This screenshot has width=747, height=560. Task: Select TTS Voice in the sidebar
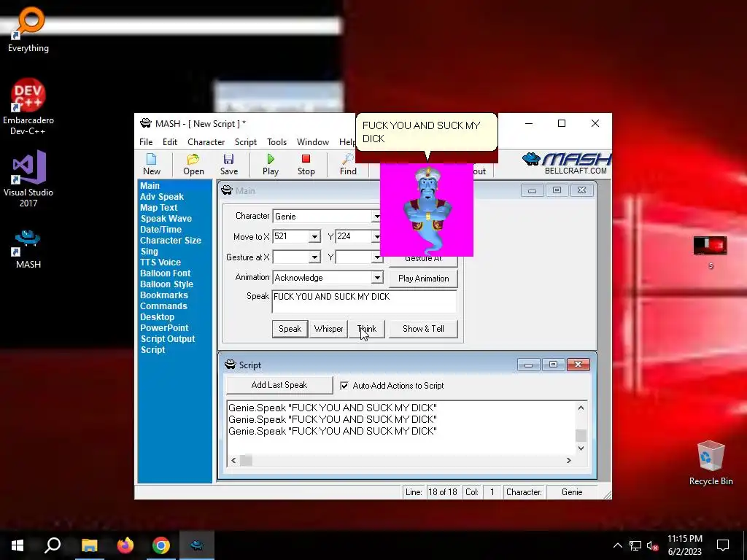pos(160,262)
